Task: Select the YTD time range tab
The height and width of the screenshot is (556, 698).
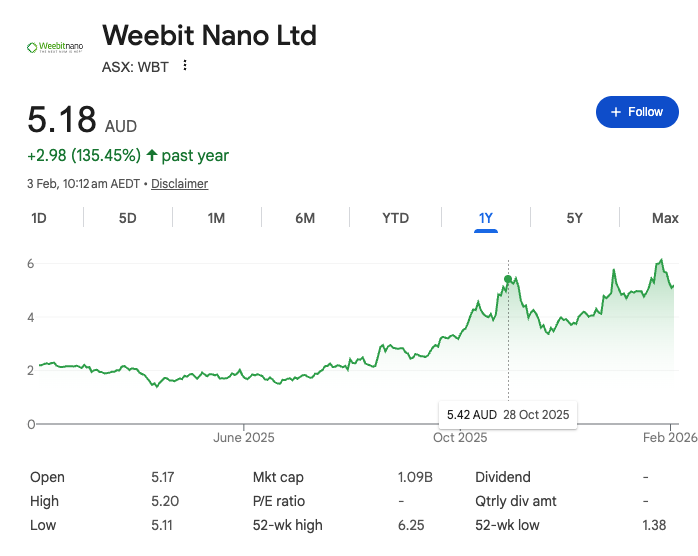Action: click(395, 218)
